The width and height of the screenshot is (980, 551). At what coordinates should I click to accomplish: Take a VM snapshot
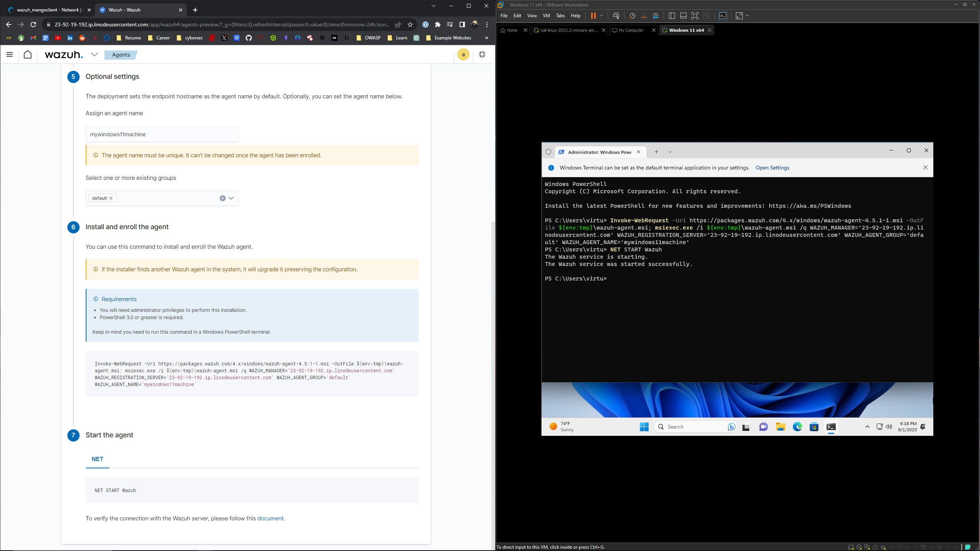click(x=632, y=16)
